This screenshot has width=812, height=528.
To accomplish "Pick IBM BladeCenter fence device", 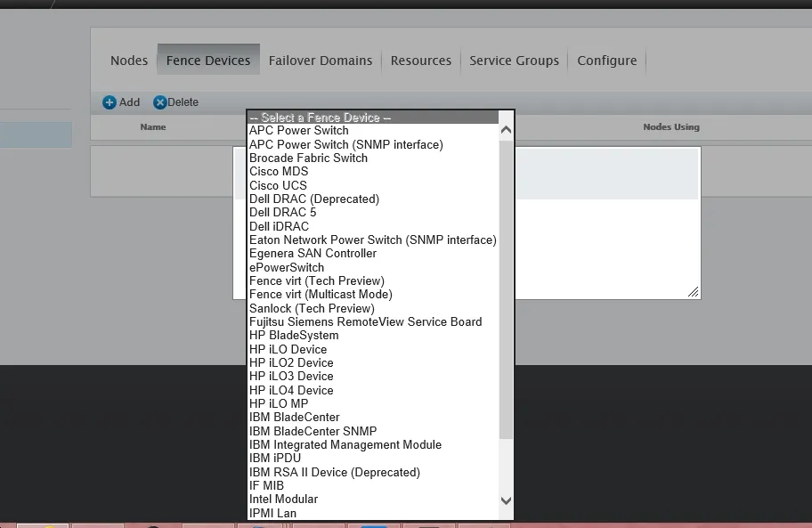I will click(x=373, y=417).
